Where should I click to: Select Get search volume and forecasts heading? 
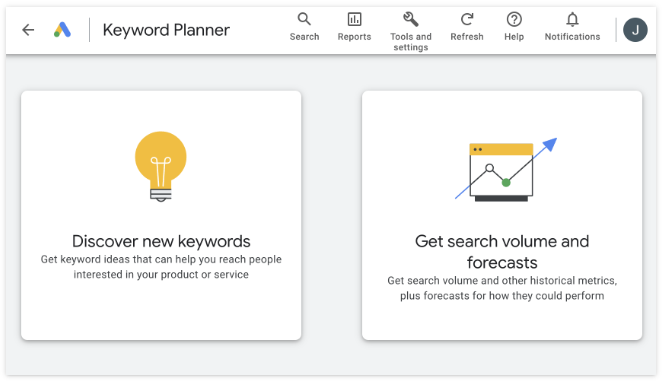[502, 252]
